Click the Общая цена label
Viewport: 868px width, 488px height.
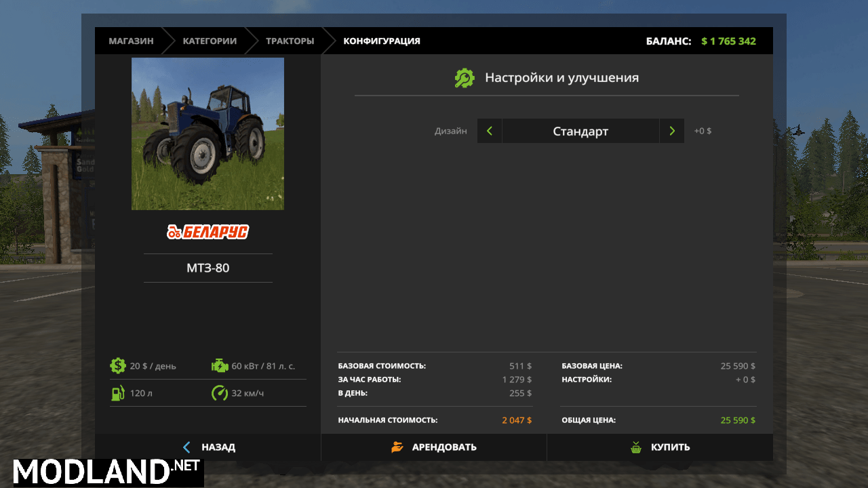589,420
